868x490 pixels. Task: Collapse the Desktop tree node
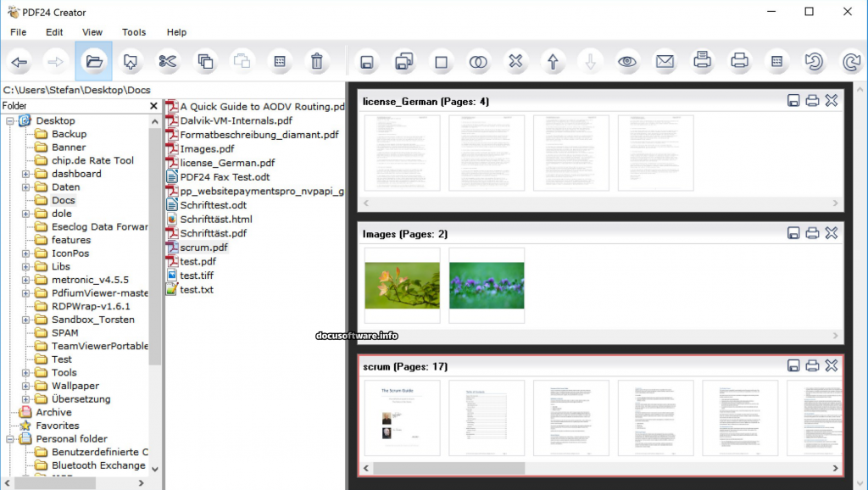pyautogui.click(x=10, y=121)
